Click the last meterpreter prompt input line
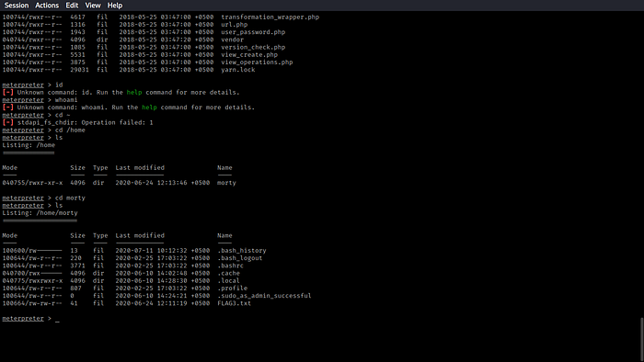This screenshot has width=644, height=362. (x=30, y=319)
